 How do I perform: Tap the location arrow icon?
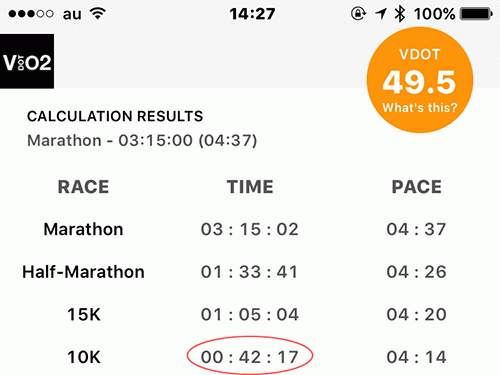(x=381, y=14)
